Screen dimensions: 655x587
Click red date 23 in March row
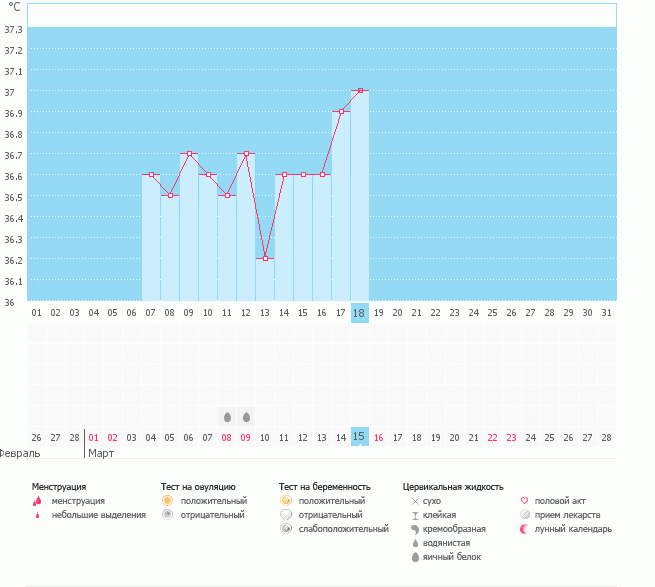coord(511,438)
